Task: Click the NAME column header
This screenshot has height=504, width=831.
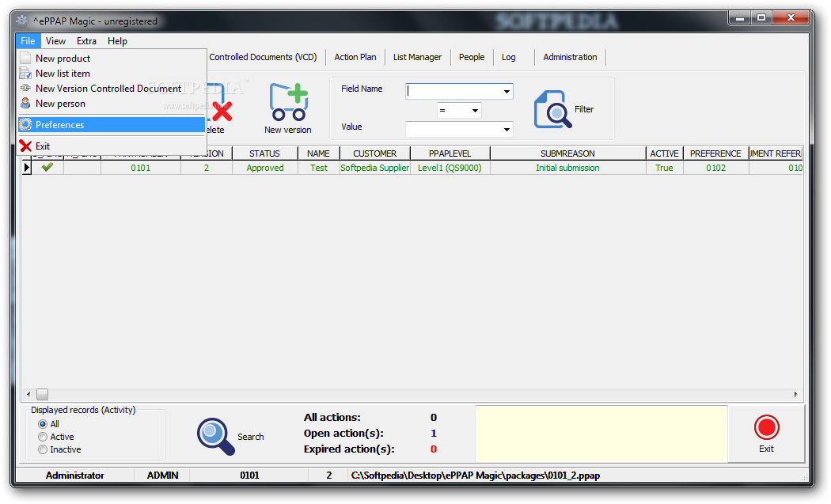Action: (318, 153)
